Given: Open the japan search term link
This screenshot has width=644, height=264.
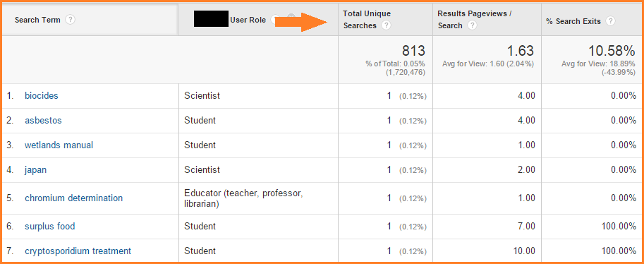Looking at the screenshot, I should click(35, 170).
